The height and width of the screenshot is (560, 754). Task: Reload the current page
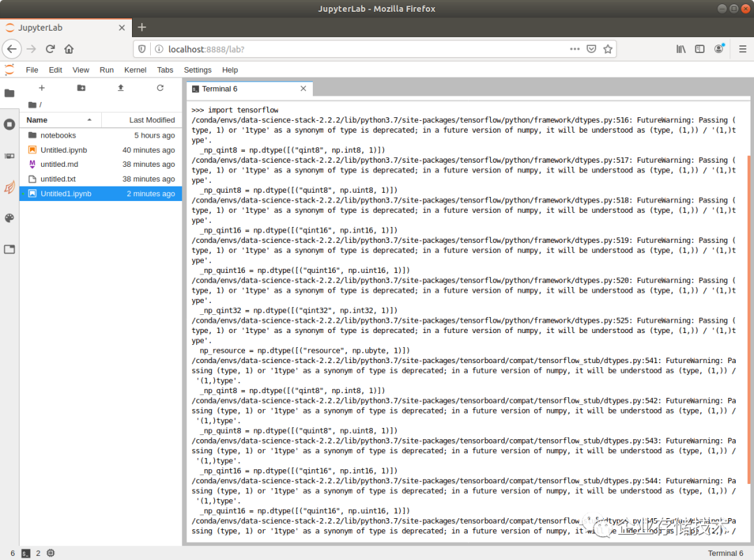(x=50, y=49)
